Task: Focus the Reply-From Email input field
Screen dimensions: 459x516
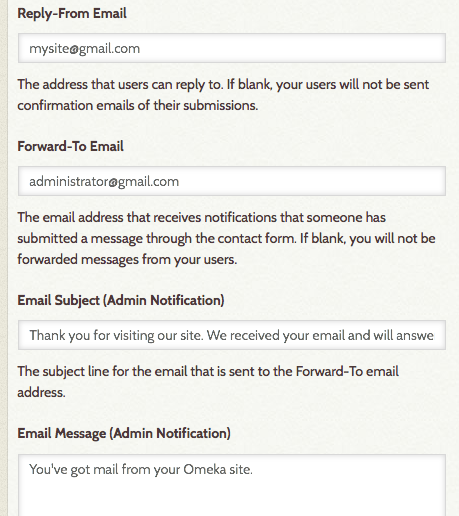Action: pos(232,48)
